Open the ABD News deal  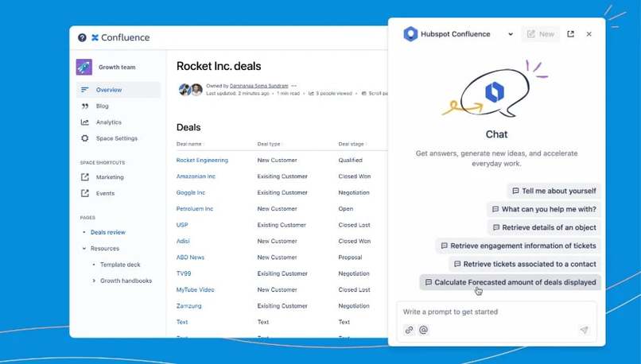click(x=190, y=258)
